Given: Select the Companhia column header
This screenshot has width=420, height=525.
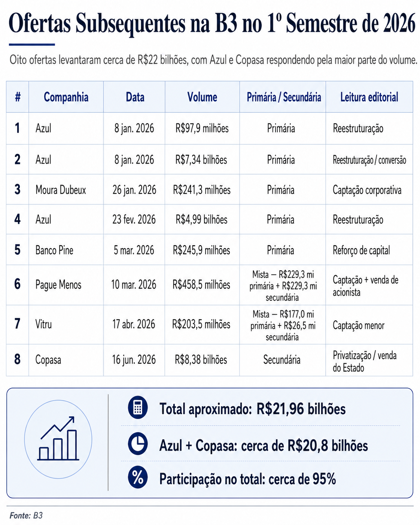Looking at the screenshot, I should tap(66, 97).
